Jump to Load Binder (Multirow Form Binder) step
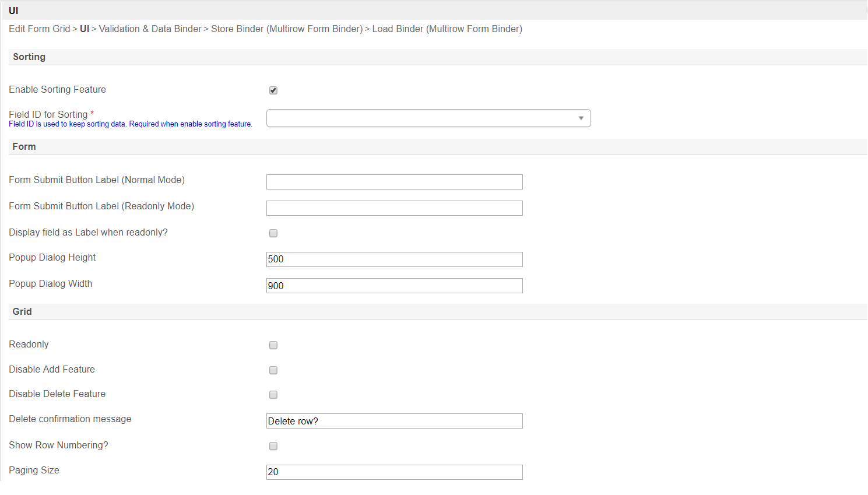Viewport: 868px width, 495px height. pyautogui.click(x=447, y=29)
